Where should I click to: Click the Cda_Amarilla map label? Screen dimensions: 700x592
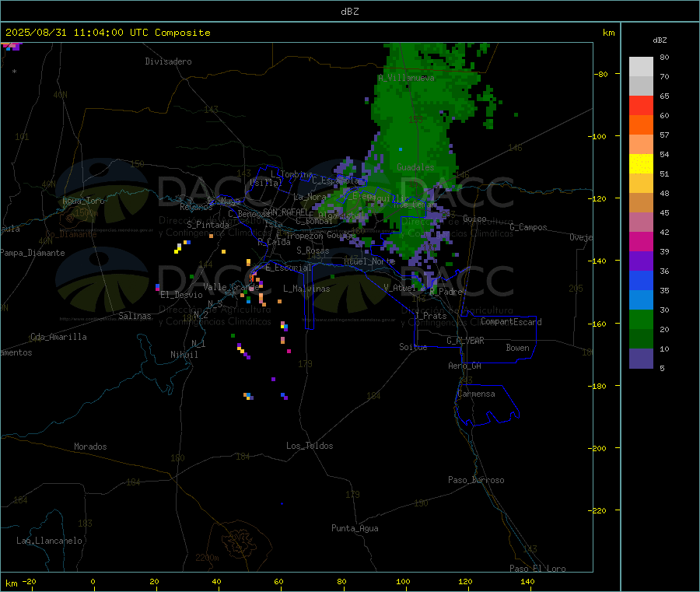(58, 337)
